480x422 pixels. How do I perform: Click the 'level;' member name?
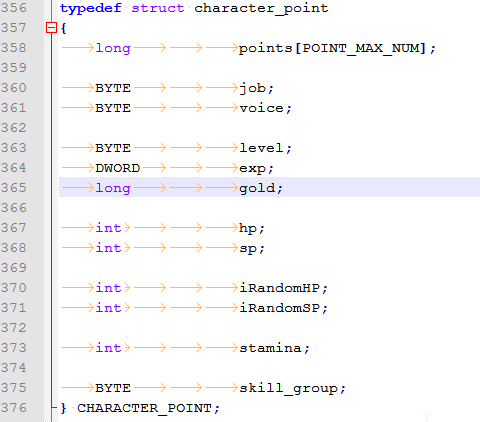265,148
